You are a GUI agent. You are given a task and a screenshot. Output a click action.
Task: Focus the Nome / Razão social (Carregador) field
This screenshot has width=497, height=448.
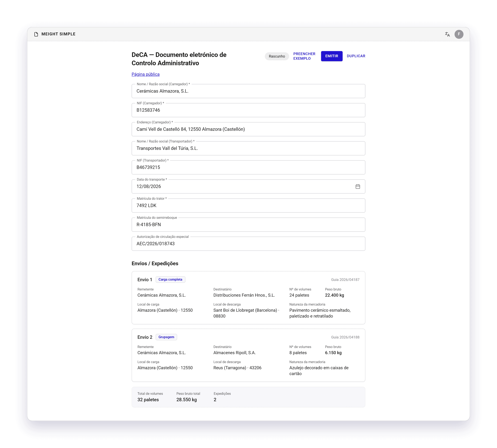[x=248, y=91]
